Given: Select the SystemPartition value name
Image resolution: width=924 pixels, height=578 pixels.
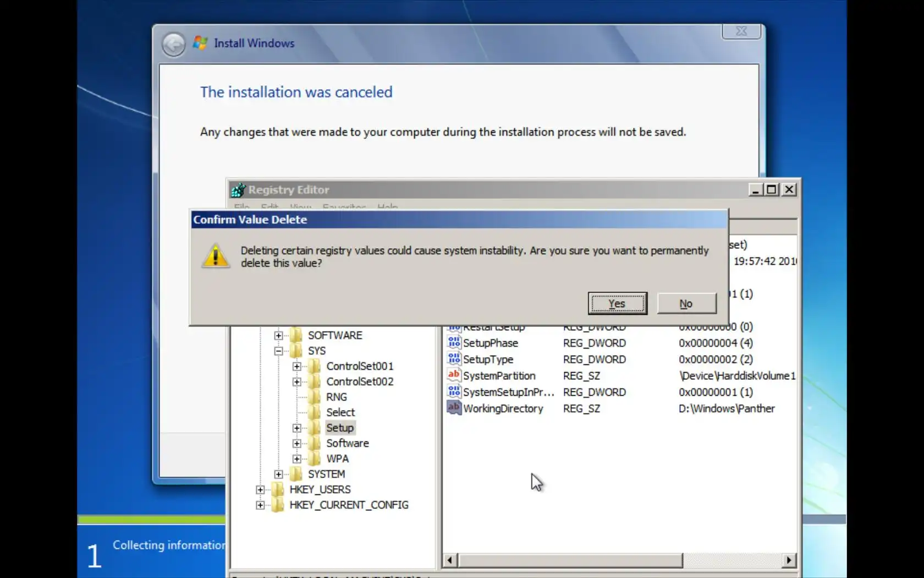Looking at the screenshot, I should [499, 376].
